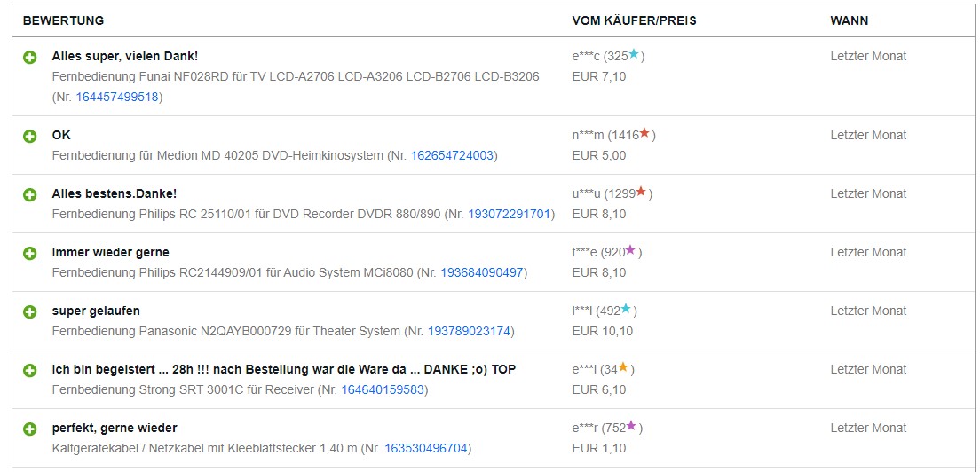Follow Strong SRT 3001C item 164640159583
Image resolution: width=980 pixels, height=472 pixels.
(x=383, y=390)
